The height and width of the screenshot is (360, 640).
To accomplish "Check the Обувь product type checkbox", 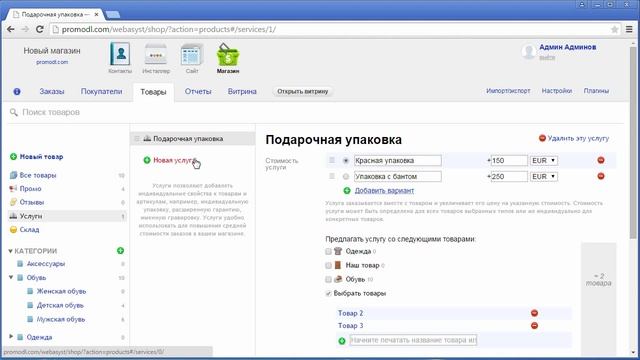I will coord(328,280).
